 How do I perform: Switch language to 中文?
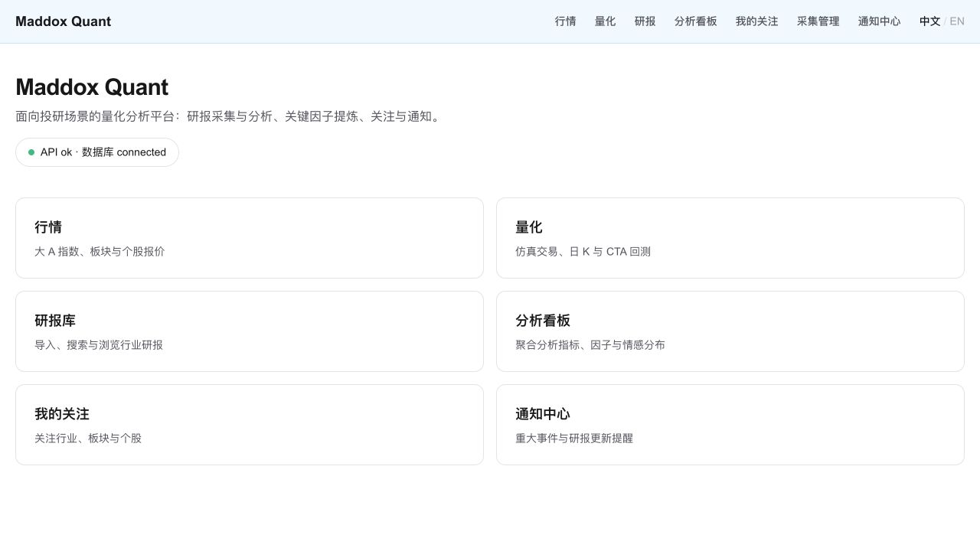point(929,21)
